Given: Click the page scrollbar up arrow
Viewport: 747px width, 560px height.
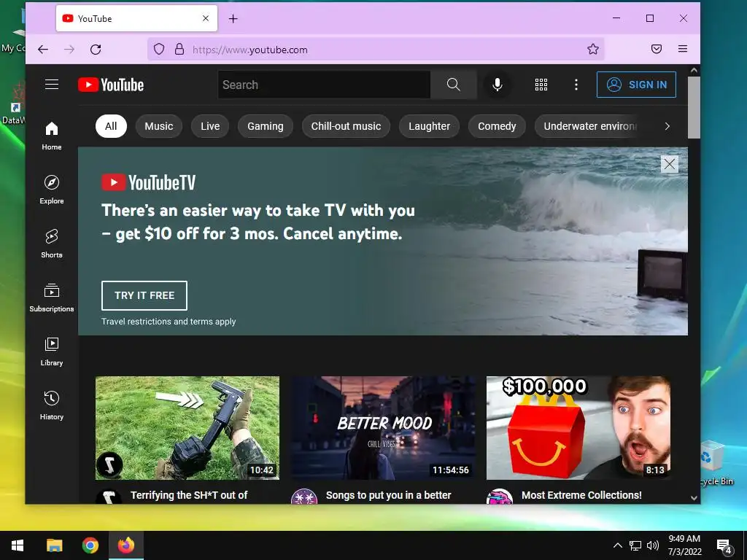Looking at the screenshot, I should 694,70.
